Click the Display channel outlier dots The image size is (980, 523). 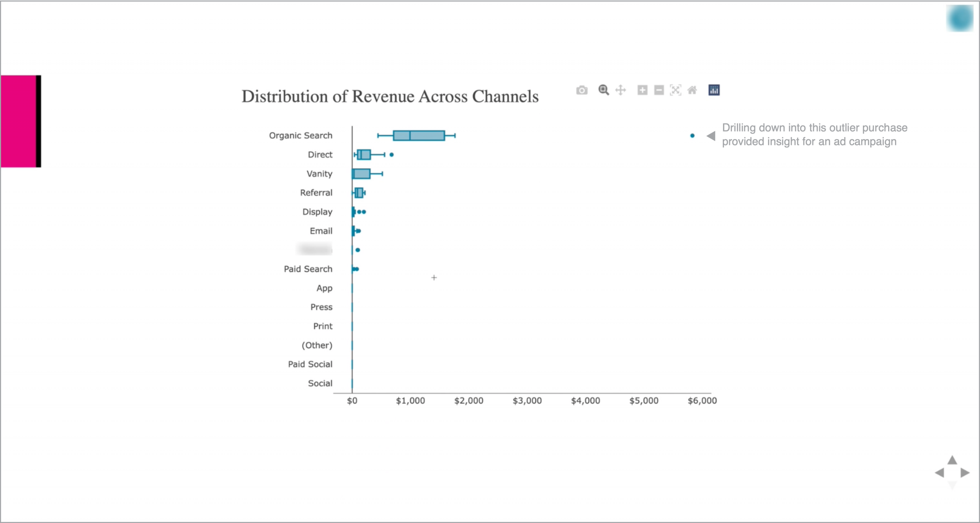[361, 212]
